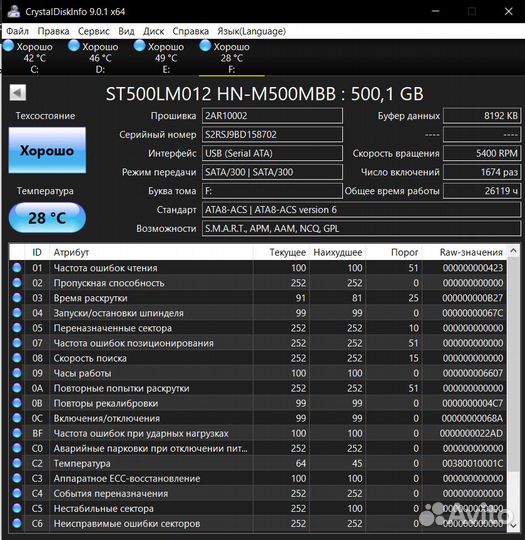The image size is (525, 540).
Task: Click status orb for attribute 07 seek error rate
Action: (17, 343)
